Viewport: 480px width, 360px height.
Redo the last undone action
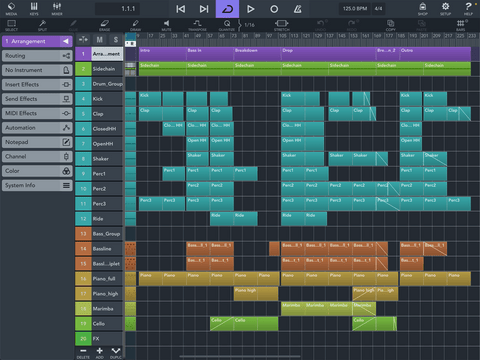click(352, 25)
